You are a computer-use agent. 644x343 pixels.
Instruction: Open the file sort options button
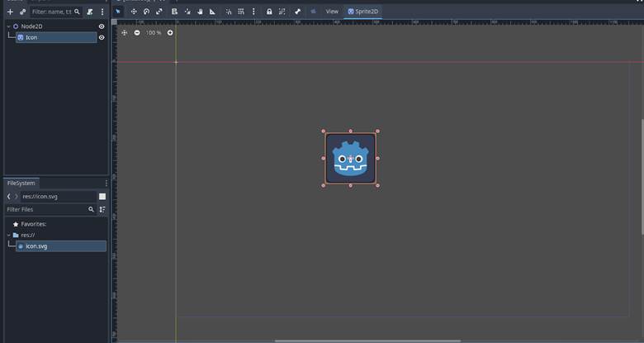click(102, 209)
